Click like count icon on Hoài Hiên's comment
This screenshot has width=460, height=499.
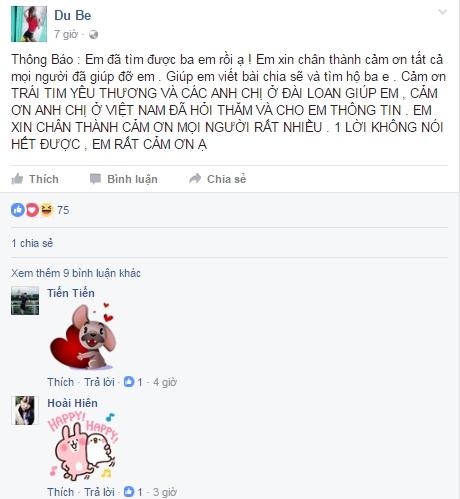pos(129,492)
